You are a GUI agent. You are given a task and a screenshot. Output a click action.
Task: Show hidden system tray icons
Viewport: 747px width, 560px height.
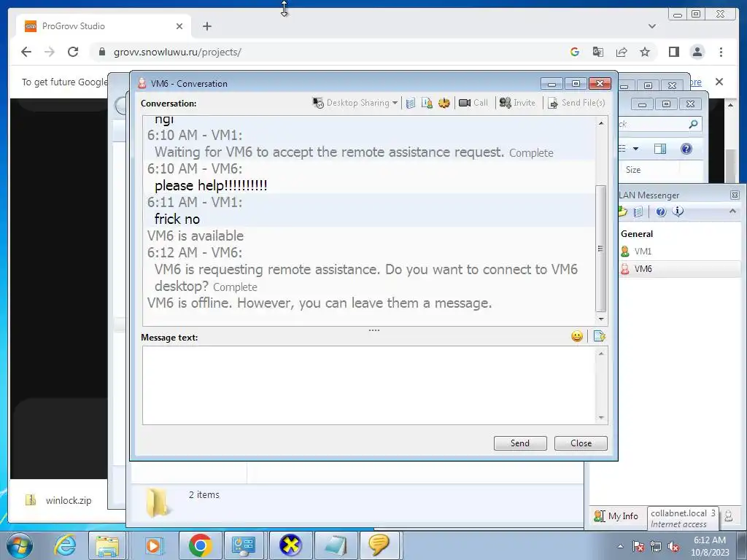click(x=620, y=546)
